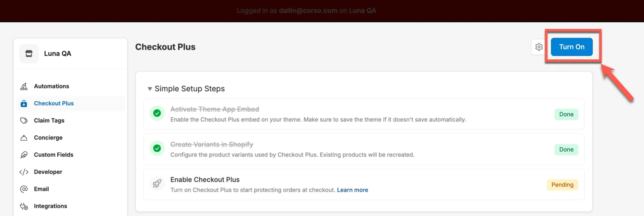Click the Claim Tags tag icon
The image size is (644, 216).
[x=24, y=121]
